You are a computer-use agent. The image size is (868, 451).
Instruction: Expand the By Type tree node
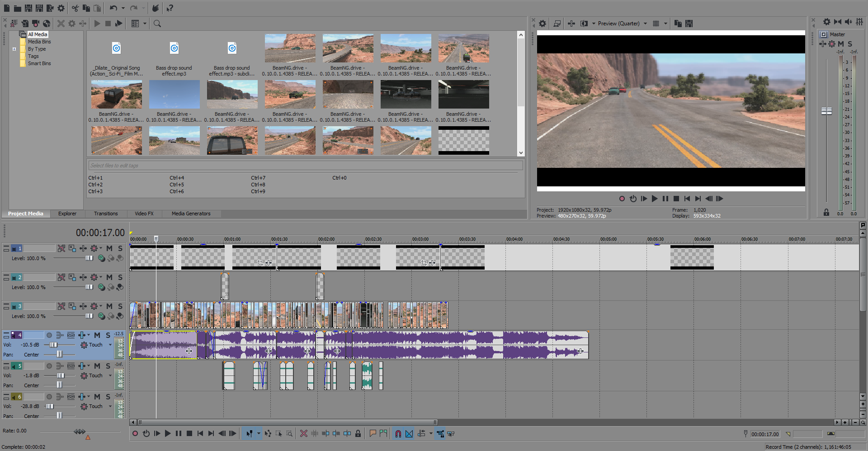click(14, 49)
